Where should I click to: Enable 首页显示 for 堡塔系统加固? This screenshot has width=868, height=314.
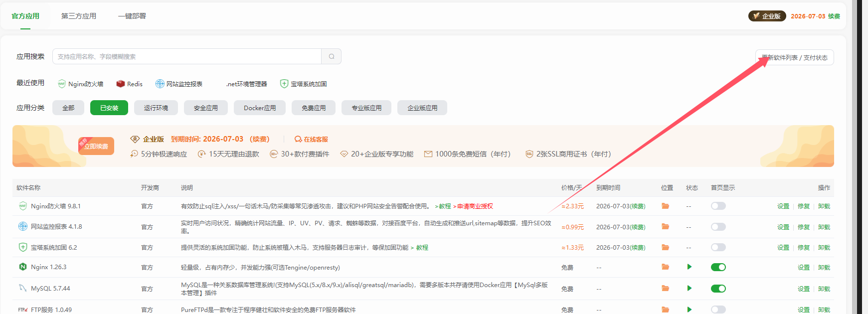(718, 247)
